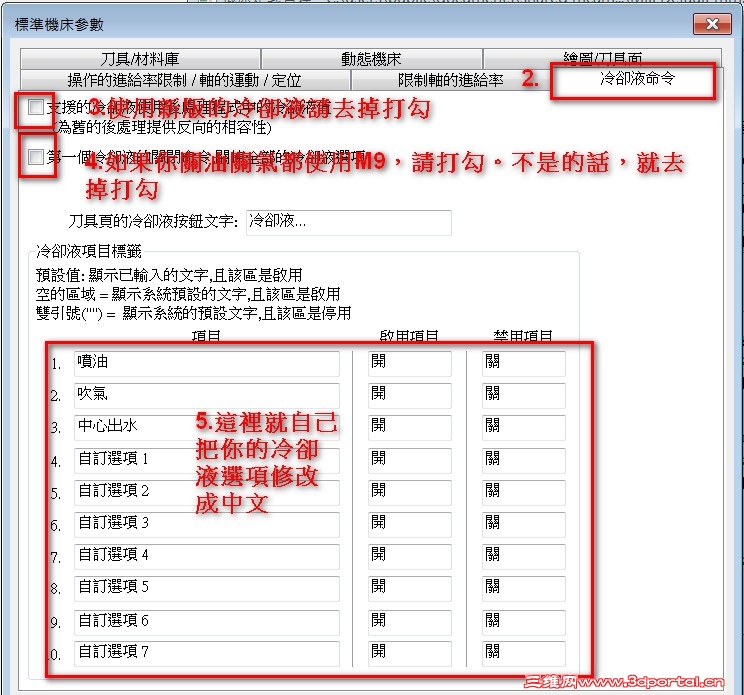Edit the 開 field for 自訂選項 7

[409, 654]
